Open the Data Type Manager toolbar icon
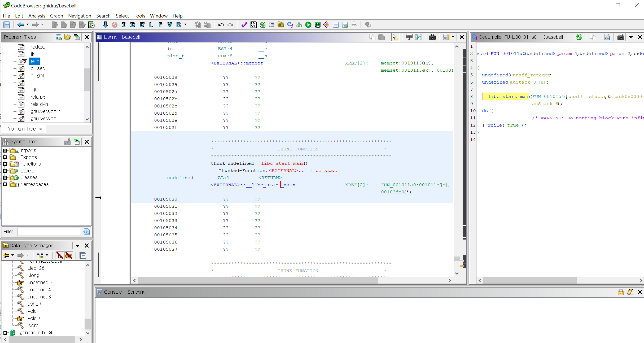The image size is (644, 343). coord(281,25)
